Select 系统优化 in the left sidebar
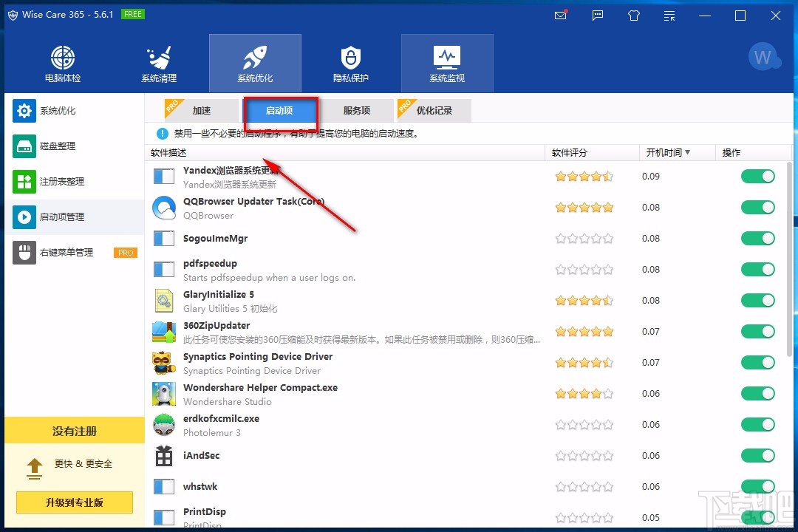Viewport: 798px width, 532px height. pyautogui.click(x=75, y=111)
